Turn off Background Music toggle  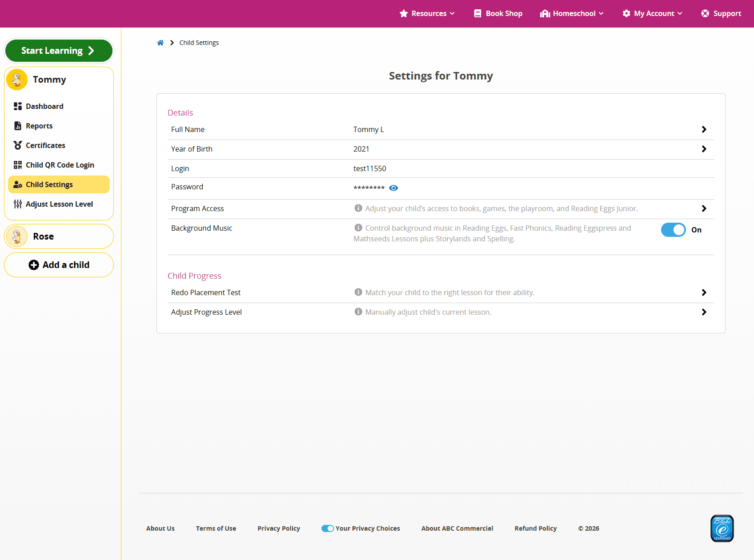click(673, 230)
